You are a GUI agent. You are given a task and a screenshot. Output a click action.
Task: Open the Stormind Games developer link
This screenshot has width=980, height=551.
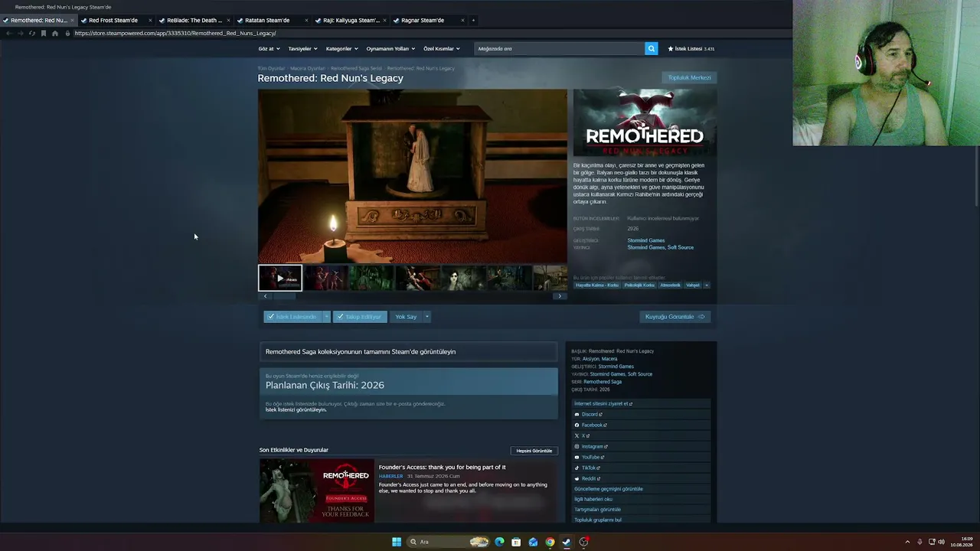[x=646, y=240]
